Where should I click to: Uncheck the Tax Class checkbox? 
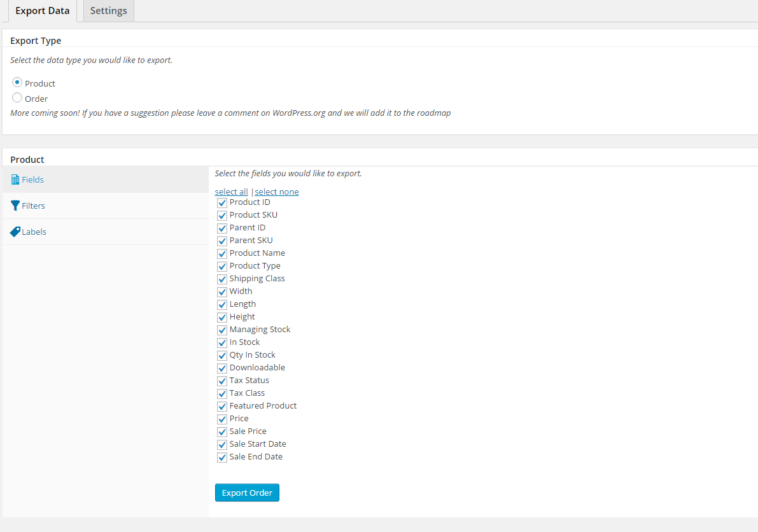coord(222,394)
